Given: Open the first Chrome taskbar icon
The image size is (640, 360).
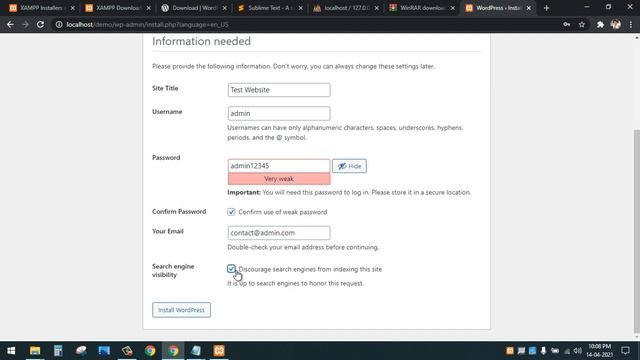Looking at the screenshot, I should [x=150, y=351].
